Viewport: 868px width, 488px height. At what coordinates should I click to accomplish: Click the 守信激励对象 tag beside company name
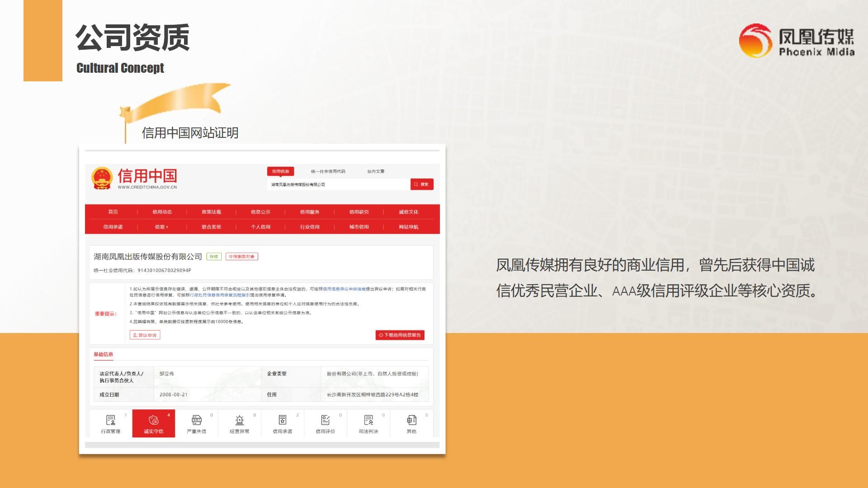point(242,257)
